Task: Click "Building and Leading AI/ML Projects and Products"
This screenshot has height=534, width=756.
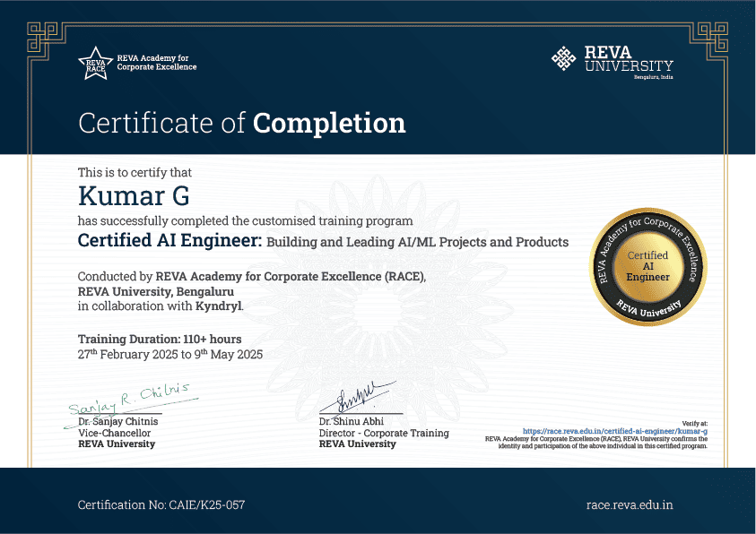Action: point(418,242)
